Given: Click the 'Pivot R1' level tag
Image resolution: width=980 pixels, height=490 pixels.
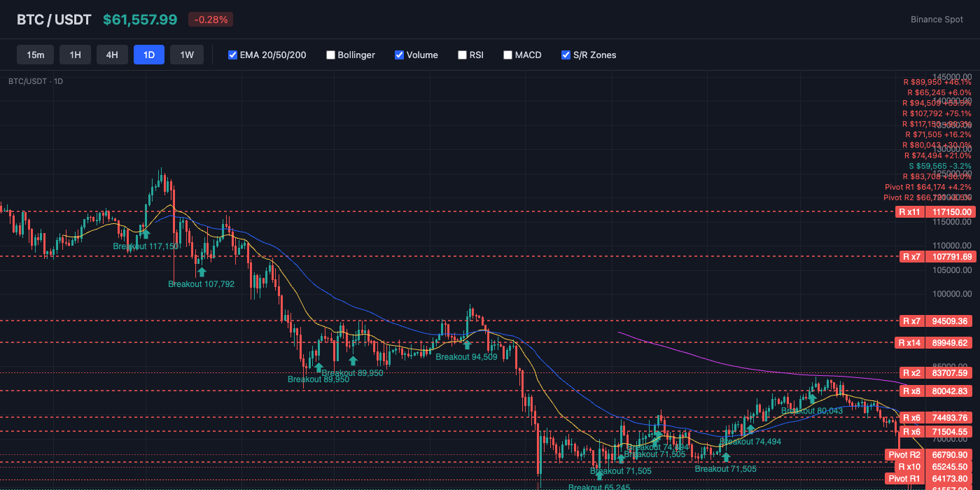Looking at the screenshot, I should tap(904, 479).
